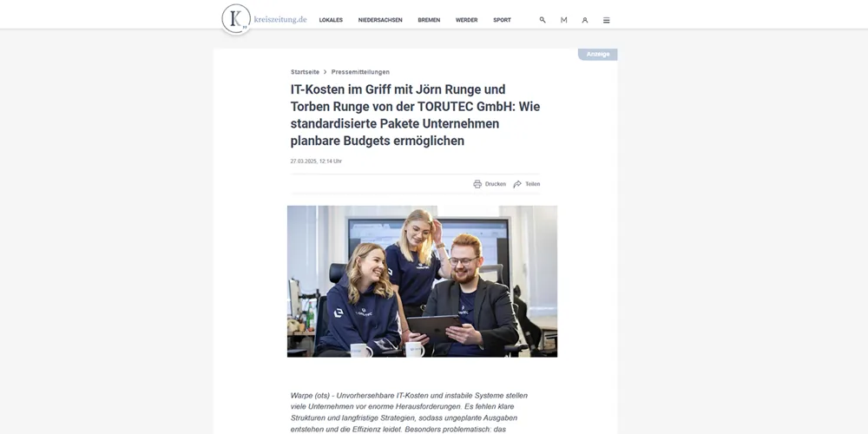Click the Anzeige label badge
The image size is (868, 434).
coord(598,54)
